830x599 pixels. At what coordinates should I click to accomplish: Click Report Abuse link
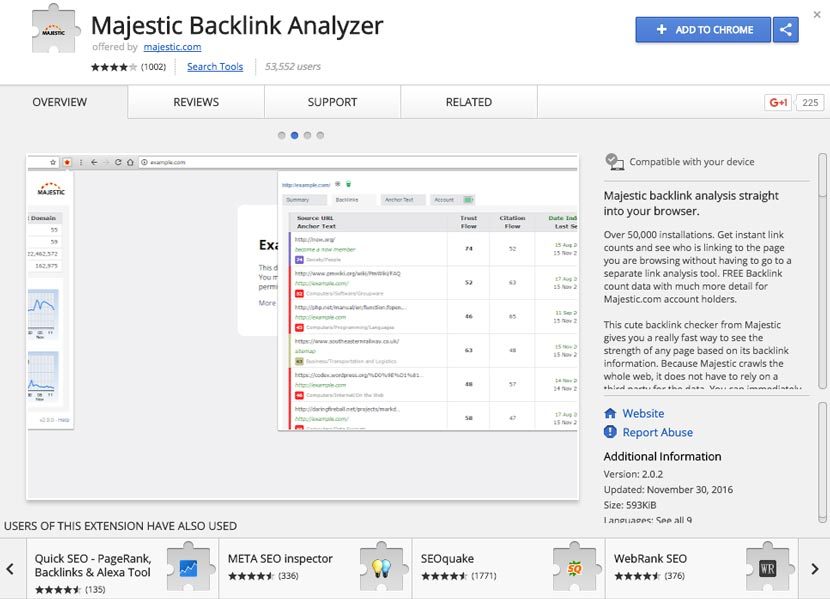pos(657,432)
